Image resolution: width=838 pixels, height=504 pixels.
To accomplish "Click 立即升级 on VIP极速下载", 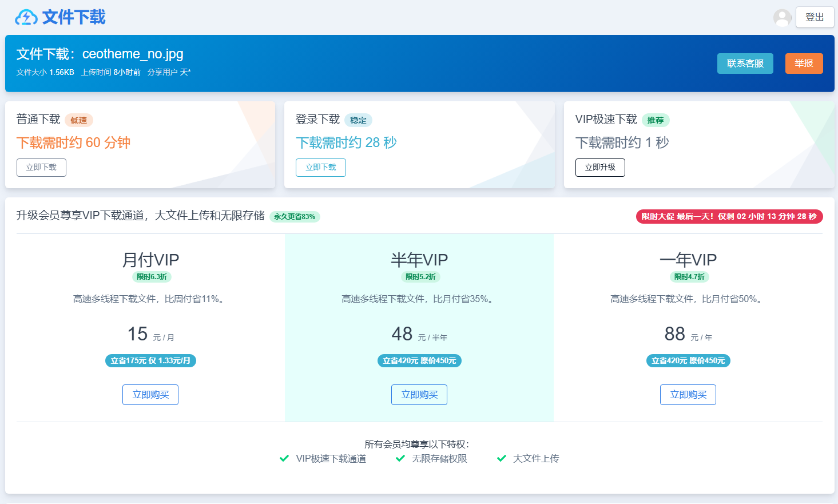I will coord(600,167).
